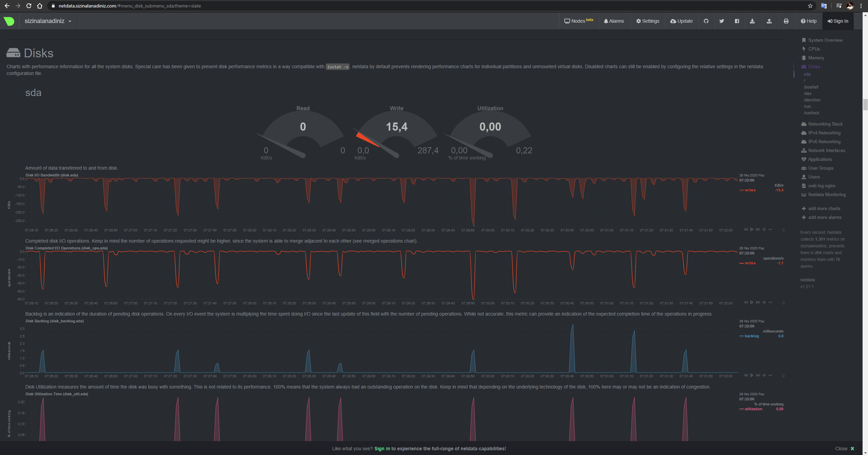Go to Memory section in sidebar
The height and width of the screenshot is (455, 868).
[x=816, y=58]
